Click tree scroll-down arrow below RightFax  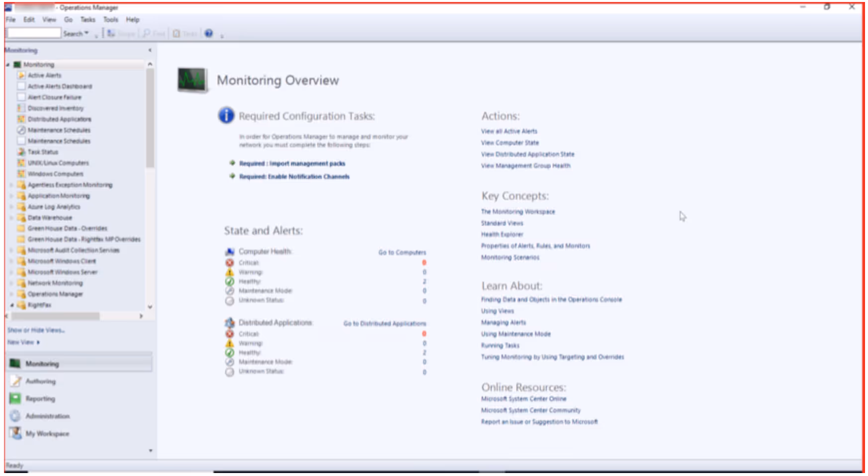point(150,307)
